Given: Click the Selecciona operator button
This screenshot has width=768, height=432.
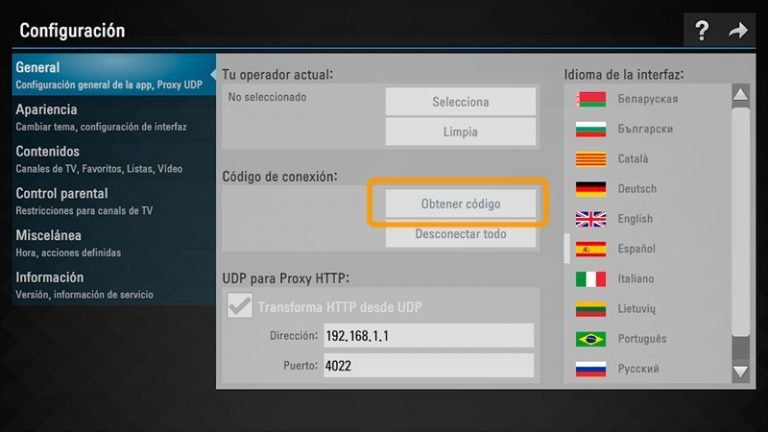Looking at the screenshot, I should [460, 101].
